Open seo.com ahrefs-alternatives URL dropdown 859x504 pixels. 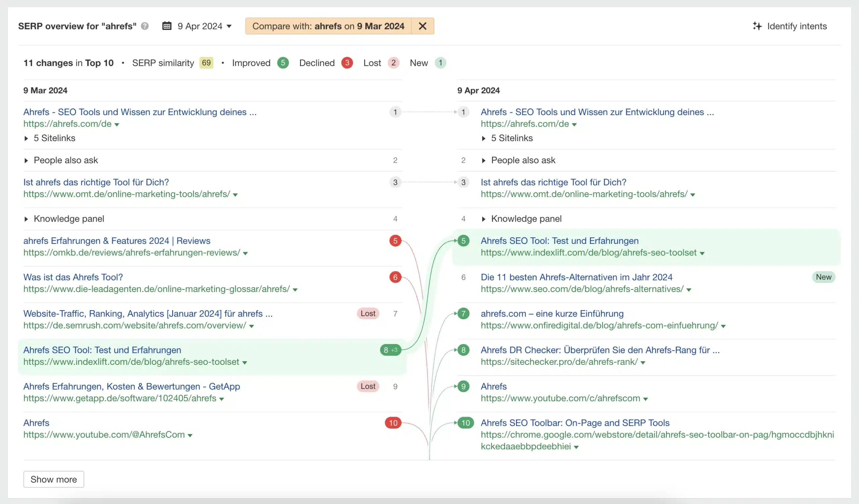tap(689, 290)
